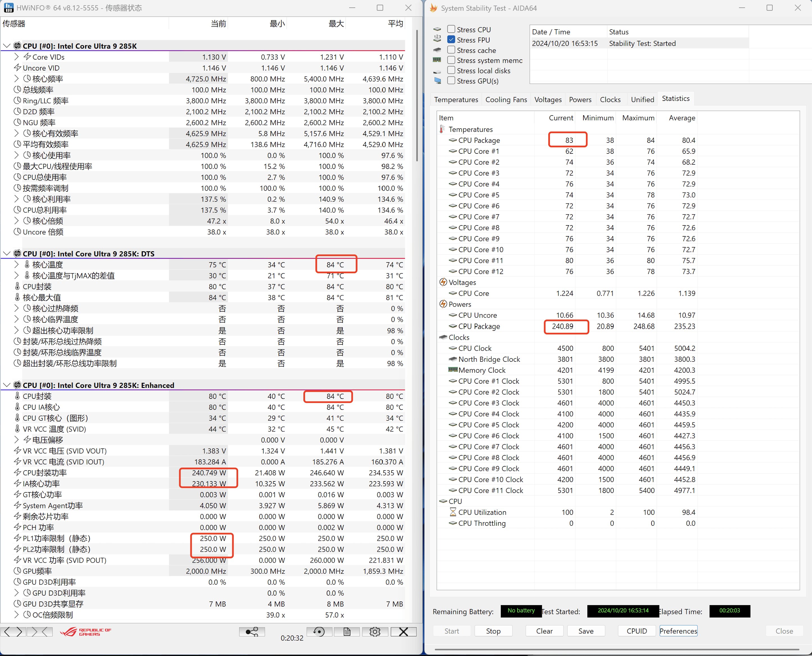The width and height of the screenshot is (812, 656).
Task: Select the Stability Test: Started log entry
Action: [x=640, y=43]
